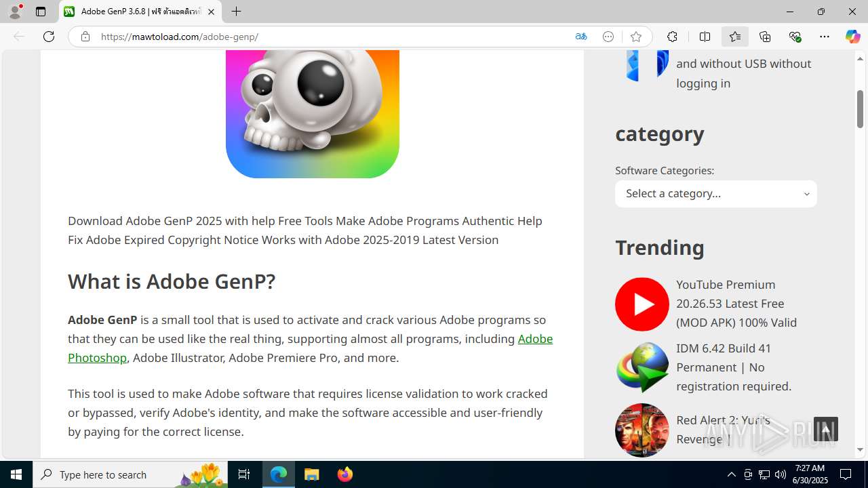Image resolution: width=868 pixels, height=488 pixels.
Task: Add this page to favorites star
Action: pos(635,37)
